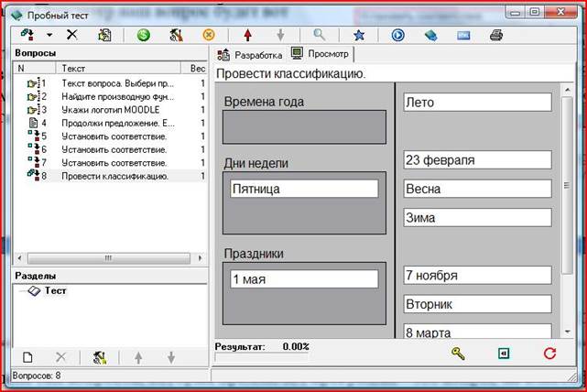
Task: Click the green dollar coin icon
Action: [x=144, y=35]
